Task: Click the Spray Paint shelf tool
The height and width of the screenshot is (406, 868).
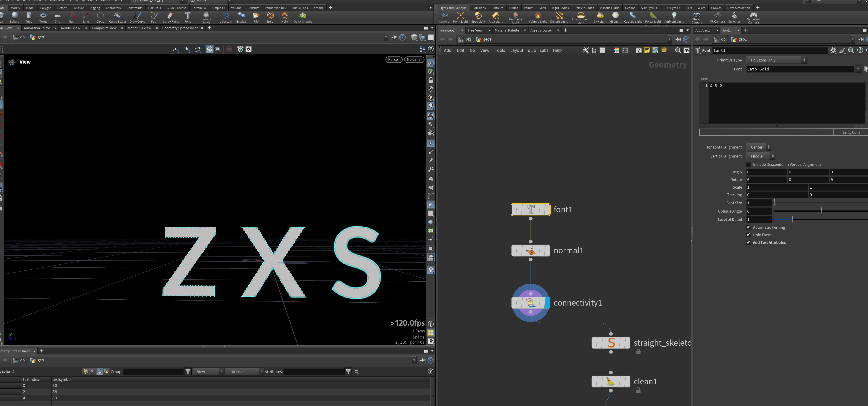Action: coord(171,17)
